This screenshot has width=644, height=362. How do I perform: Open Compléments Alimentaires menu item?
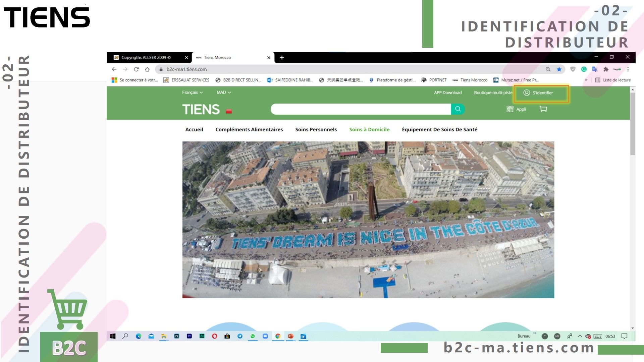coord(249,130)
